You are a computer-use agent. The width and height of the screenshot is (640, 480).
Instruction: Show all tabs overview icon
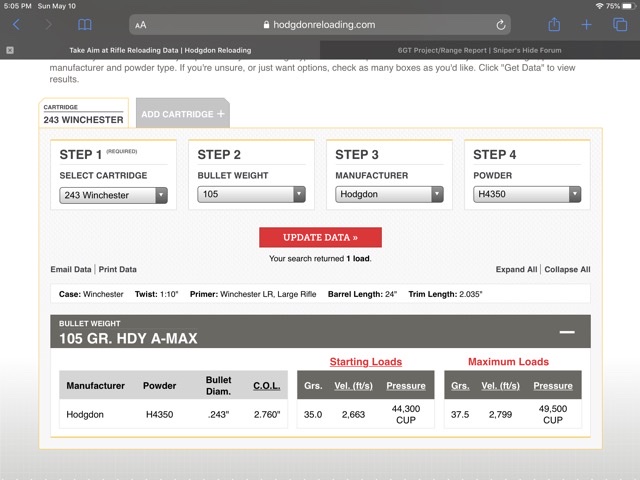(x=620, y=24)
